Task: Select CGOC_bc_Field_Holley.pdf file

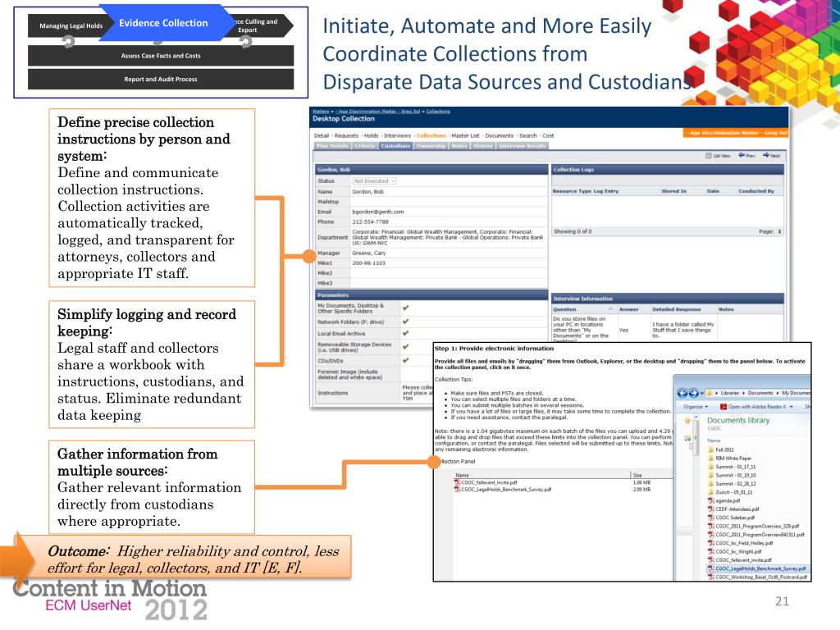Action: (x=742, y=543)
